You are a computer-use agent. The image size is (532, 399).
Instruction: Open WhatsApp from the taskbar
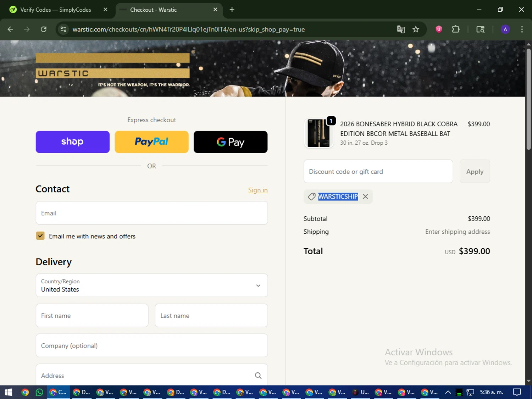(x=39, y=392)
